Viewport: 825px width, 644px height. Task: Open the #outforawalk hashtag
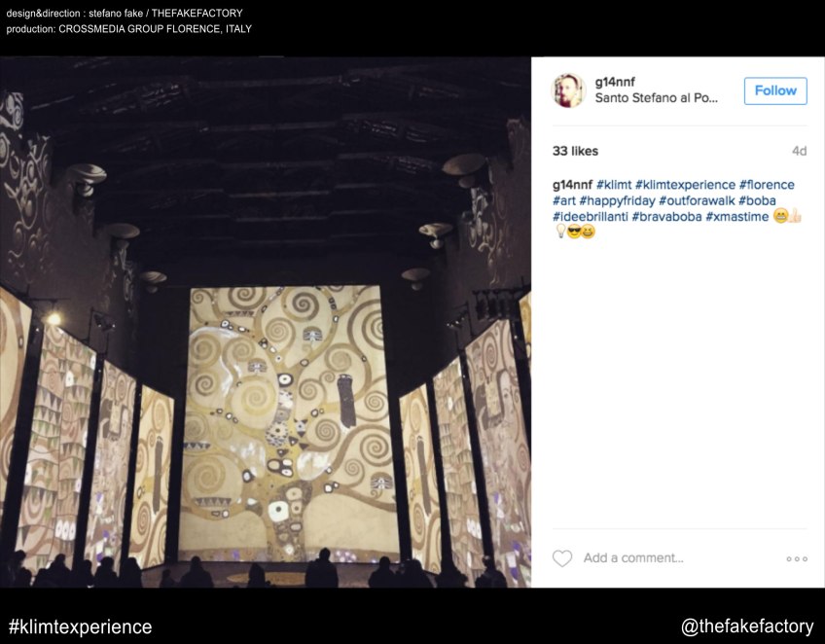[697, 200]
